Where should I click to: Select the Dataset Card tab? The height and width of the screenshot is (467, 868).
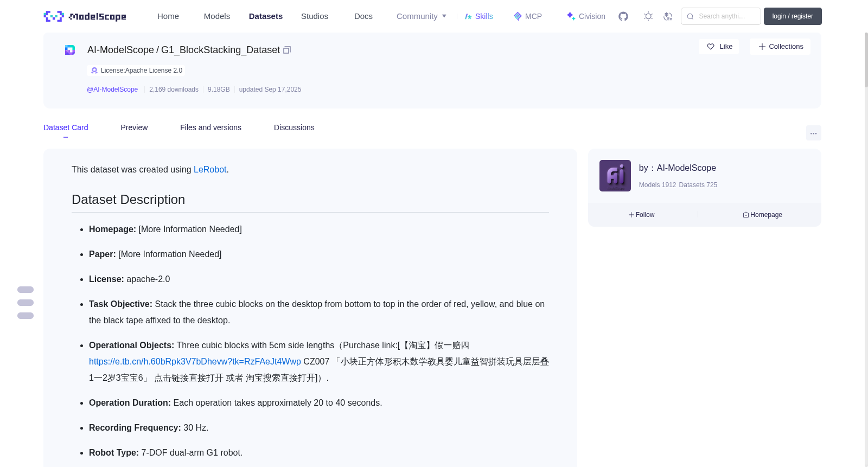click(x=66, y=127)
